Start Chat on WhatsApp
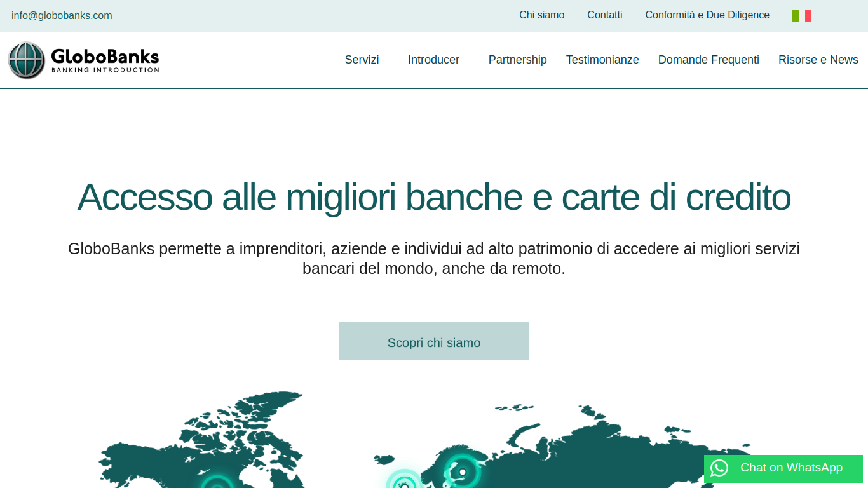Image resolution: width=868 pixels, height=488 pixels. tap(783, 469)
